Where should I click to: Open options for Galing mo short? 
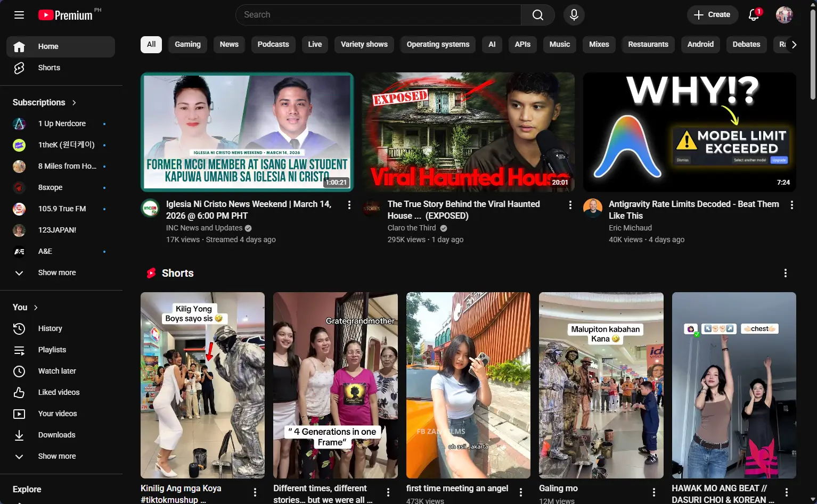654,492
